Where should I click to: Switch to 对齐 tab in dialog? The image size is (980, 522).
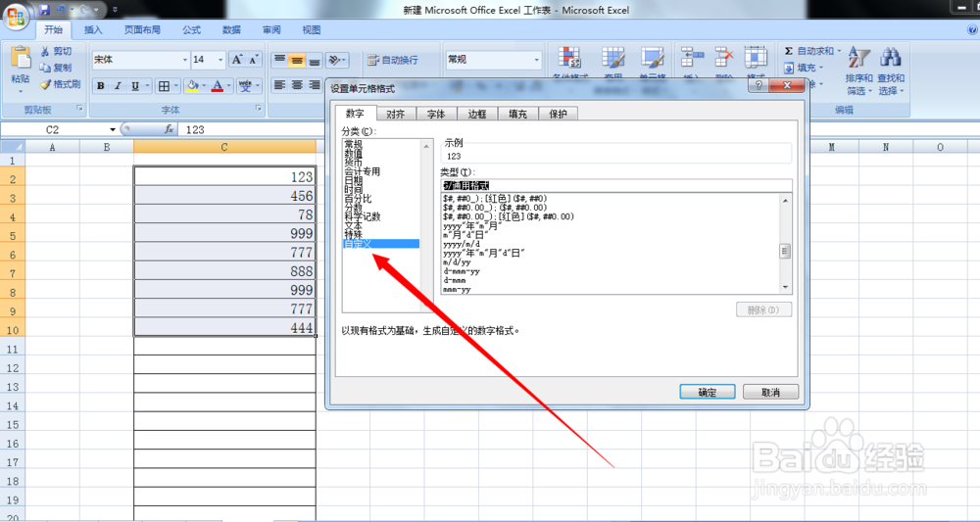pos(396,114)
